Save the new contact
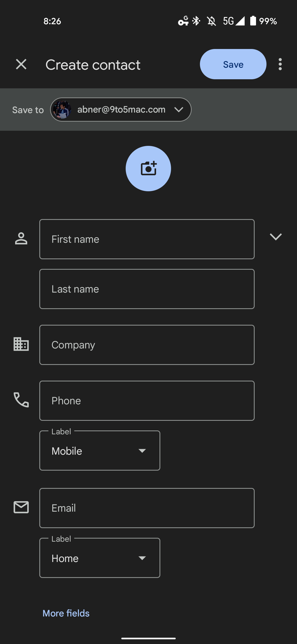297x644 pixels. 233,64
